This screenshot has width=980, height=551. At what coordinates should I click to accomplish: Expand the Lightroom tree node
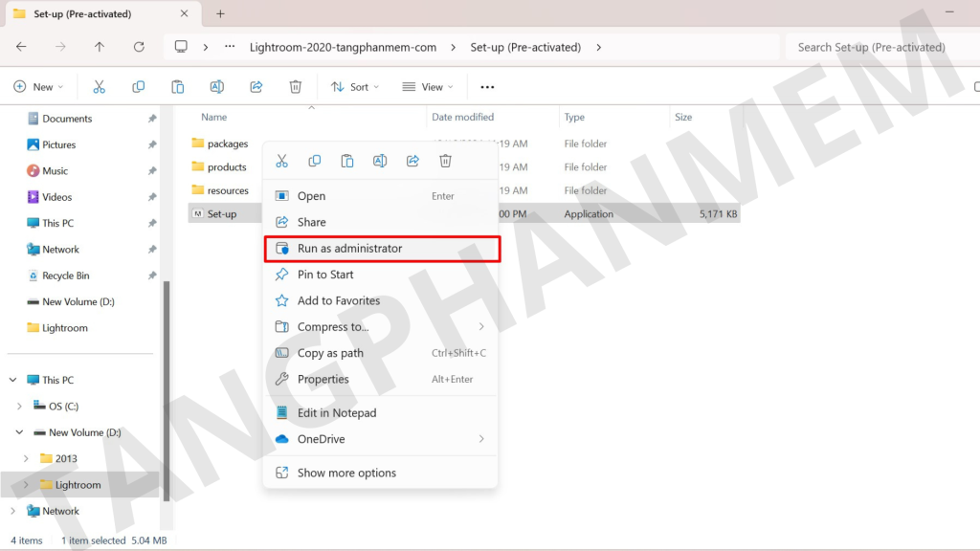(26, 485)
